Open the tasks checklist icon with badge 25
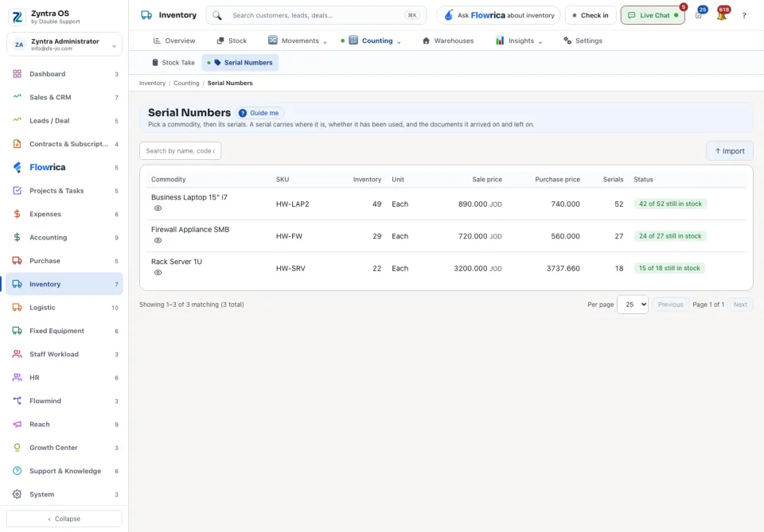764x532 pixels. point(699,16)
